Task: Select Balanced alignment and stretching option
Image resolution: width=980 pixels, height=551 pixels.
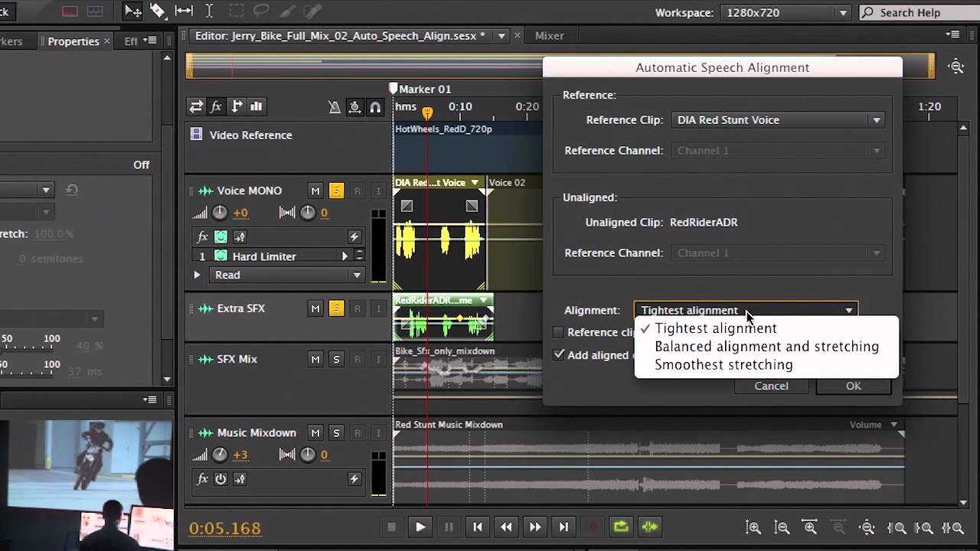Action: tap(766, 347)
